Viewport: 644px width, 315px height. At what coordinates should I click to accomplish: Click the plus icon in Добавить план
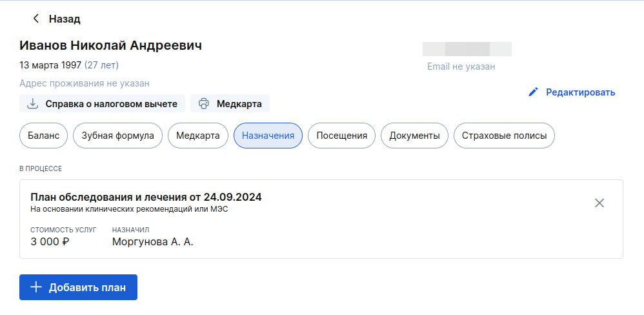click(36, 287)
